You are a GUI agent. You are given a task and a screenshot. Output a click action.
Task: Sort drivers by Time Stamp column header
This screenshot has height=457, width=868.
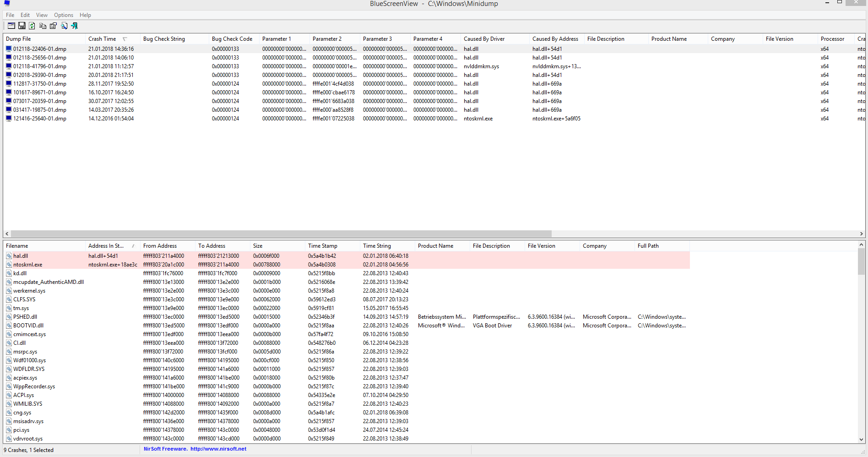point(332,246)
